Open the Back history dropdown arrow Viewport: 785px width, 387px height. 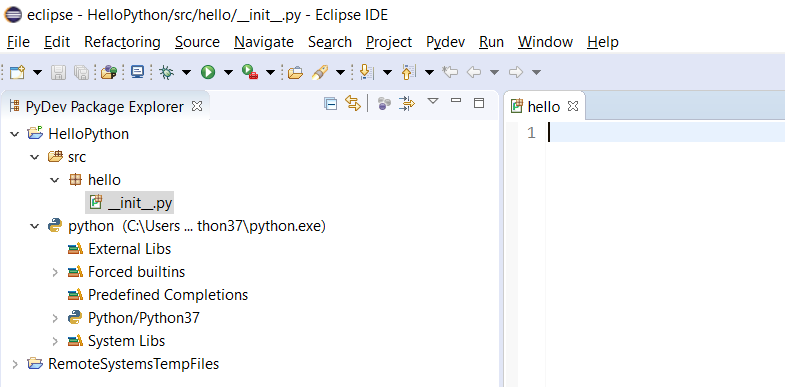coord(494,73)
